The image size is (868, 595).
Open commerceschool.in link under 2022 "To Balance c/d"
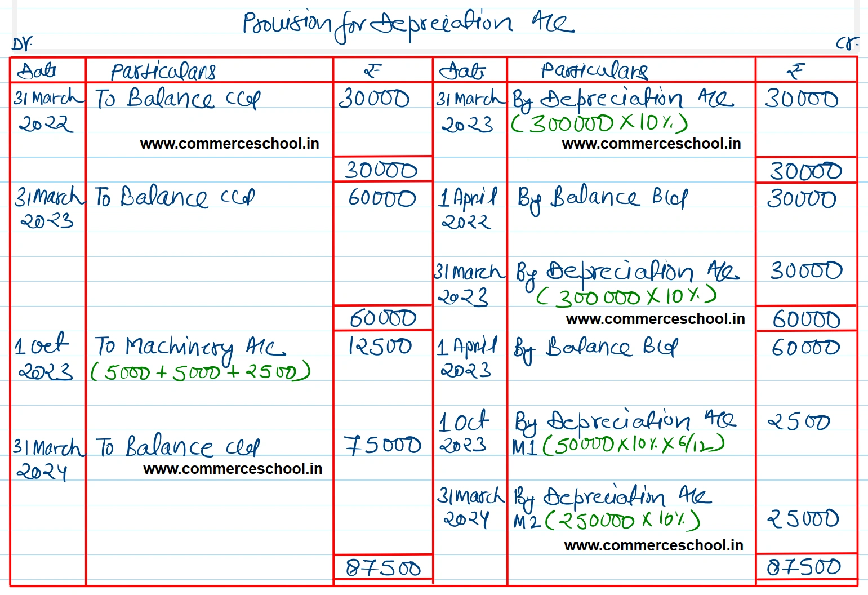pyautogui.click(x=229, y=144)
